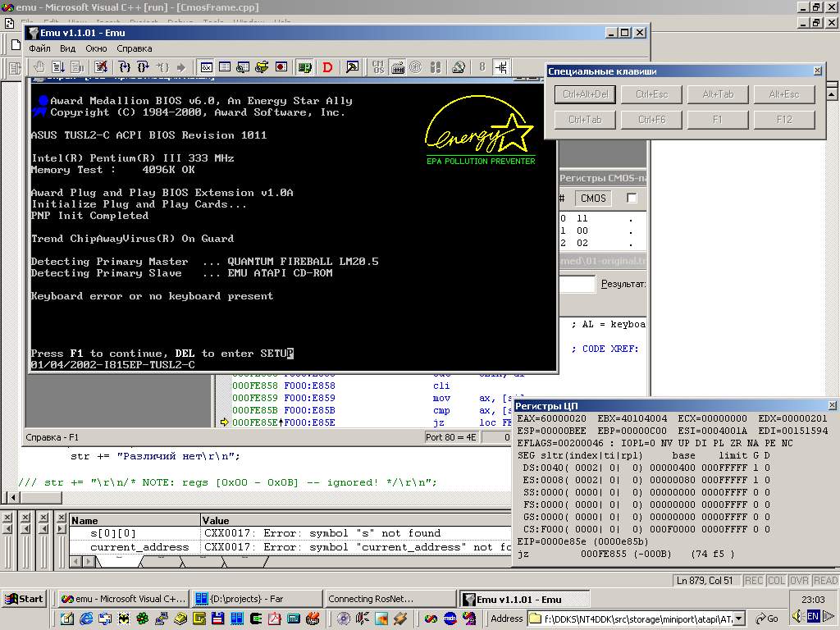
Task: Click the code editor scrollbar left arrow
Action: 14,498
